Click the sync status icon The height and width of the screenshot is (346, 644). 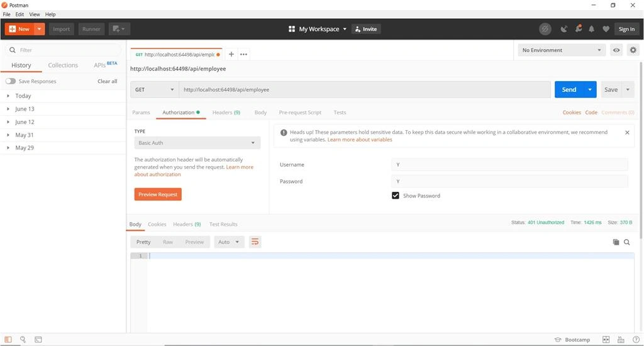click(545, 29)
